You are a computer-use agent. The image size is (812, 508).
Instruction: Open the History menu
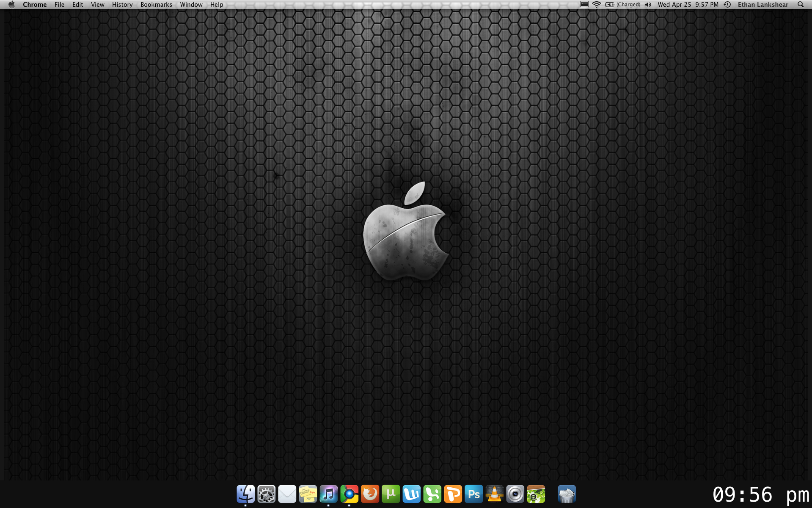coord(122,5)
